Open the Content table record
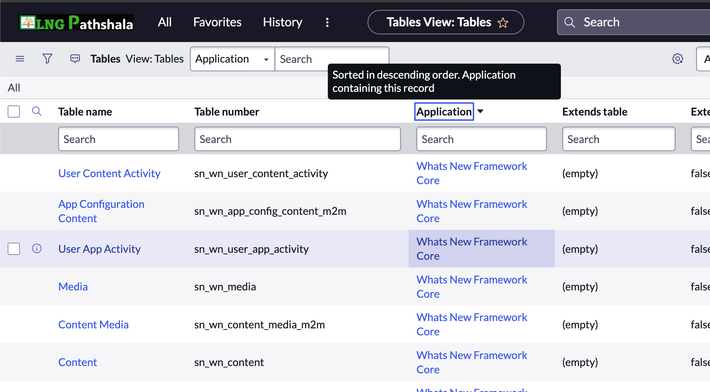Image resolution: width=710 pixels, height=392 pixels. (x=77, y=362)
